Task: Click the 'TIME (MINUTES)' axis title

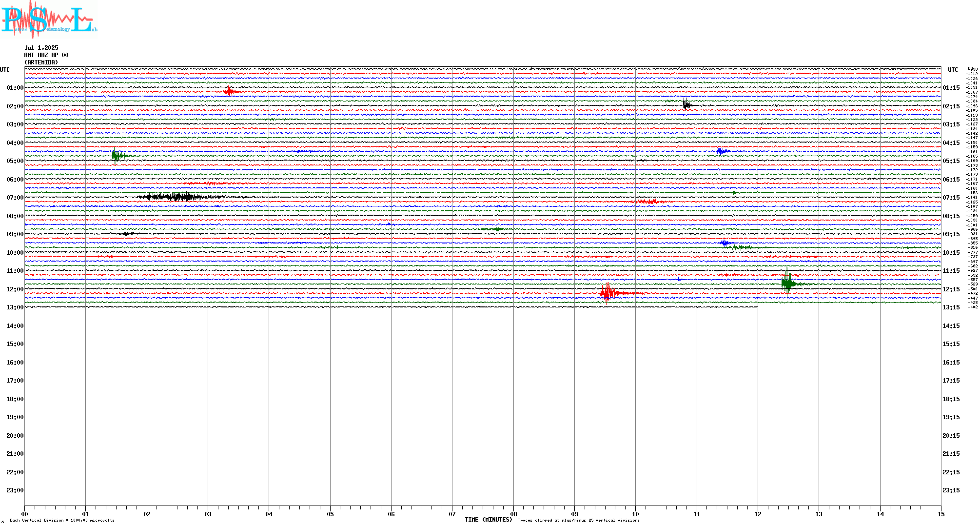Action: point(489,520)
